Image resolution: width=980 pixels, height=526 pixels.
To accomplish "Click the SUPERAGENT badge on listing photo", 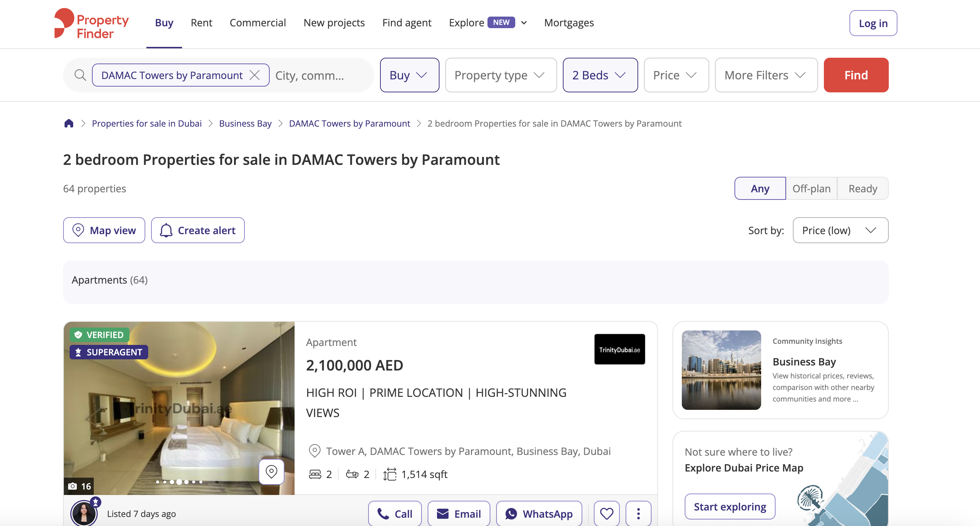I will [109, 352].
